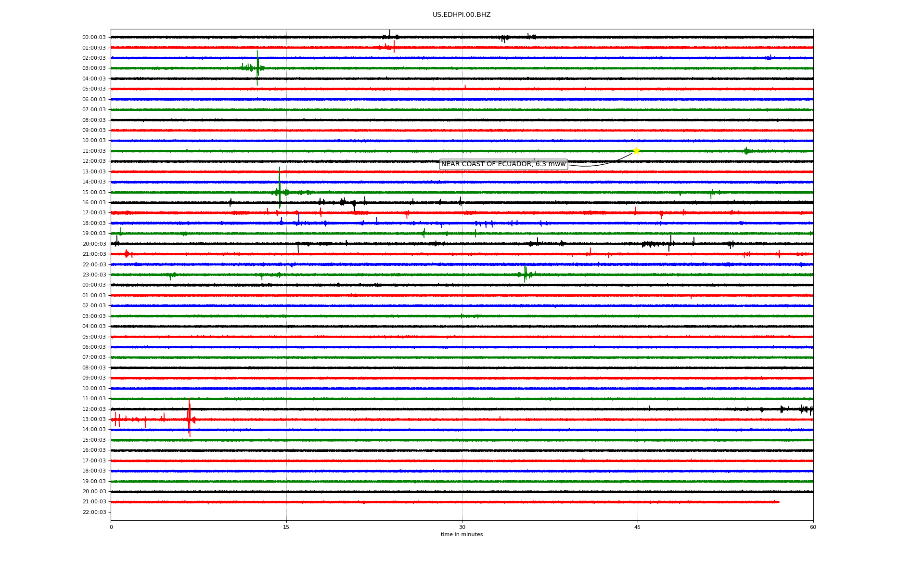The image size is (924, 578).
Task: Click the 60 tick label on the x-axis
Action: point(813,527)
